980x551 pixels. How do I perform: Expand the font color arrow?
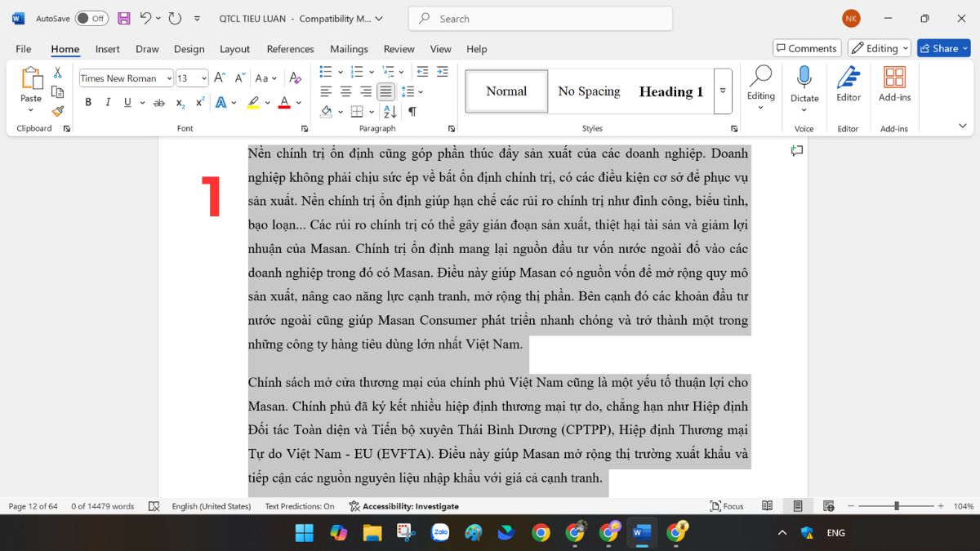point(299,103)
